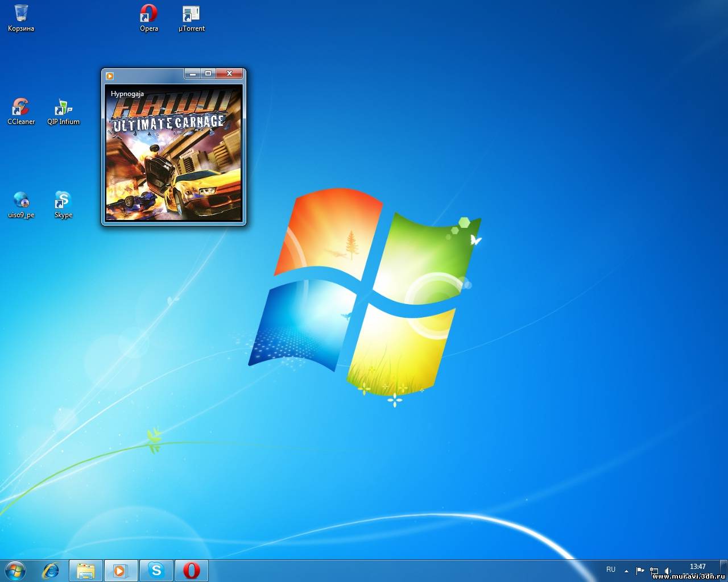Select the Корзина recycle bin icon
This screenshot has width=728, height=582.
(x=21, y=18)
